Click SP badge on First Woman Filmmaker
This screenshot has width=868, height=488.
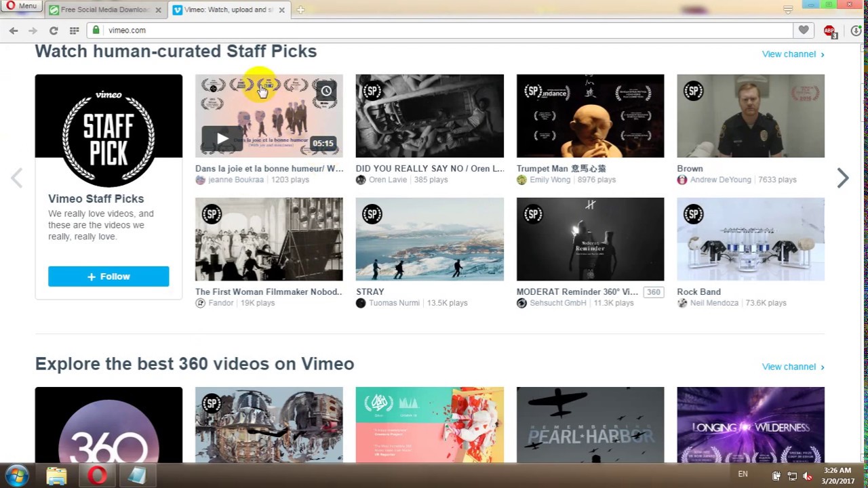click(x=212, y=214)
